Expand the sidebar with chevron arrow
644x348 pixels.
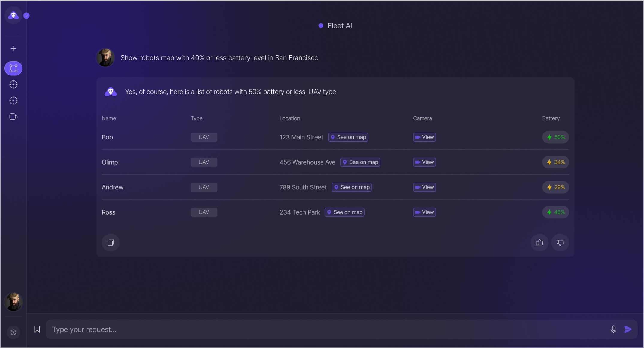26,16
